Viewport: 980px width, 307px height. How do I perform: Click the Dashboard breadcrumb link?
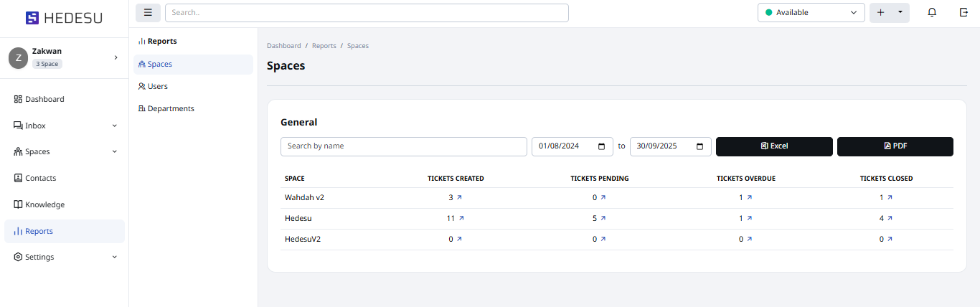(283, 46)
